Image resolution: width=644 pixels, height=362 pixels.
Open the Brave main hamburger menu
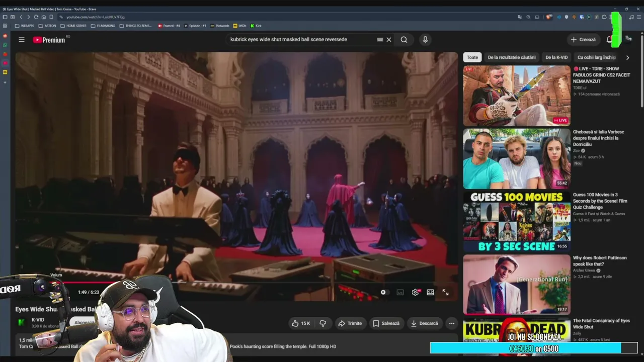[x=638, y=17]
